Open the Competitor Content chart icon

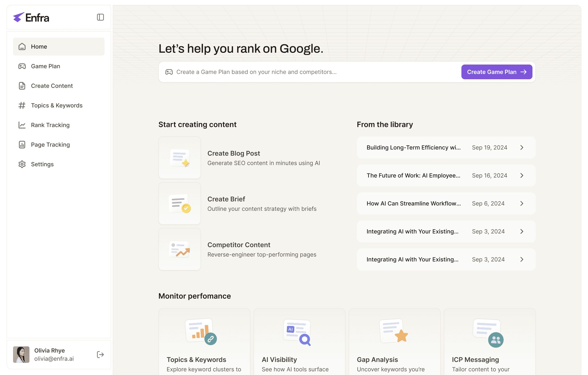tap(180, 249)
